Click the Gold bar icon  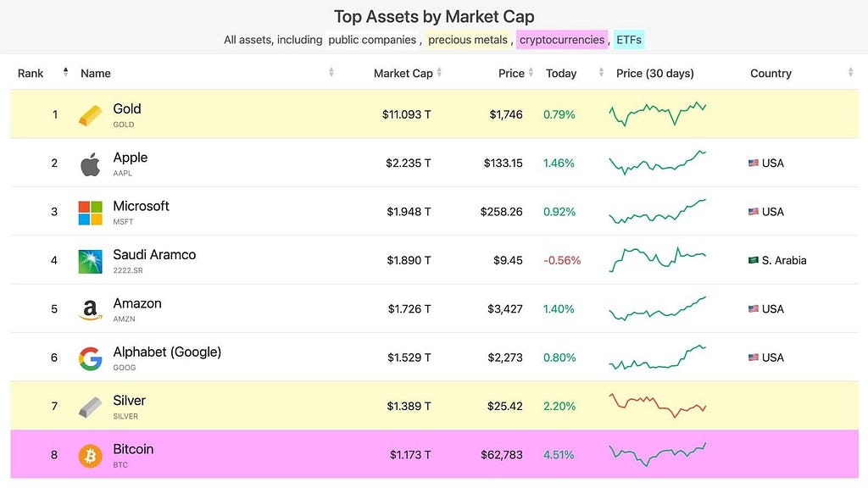90,115
